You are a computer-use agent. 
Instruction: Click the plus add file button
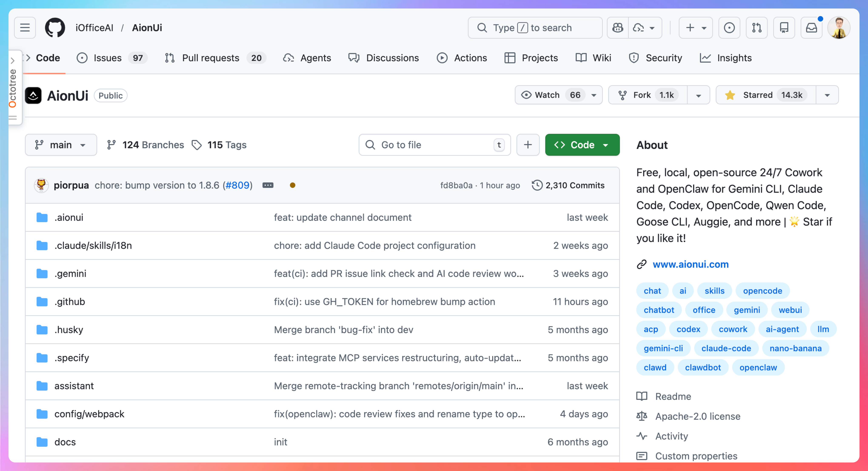tap(528, 145)
